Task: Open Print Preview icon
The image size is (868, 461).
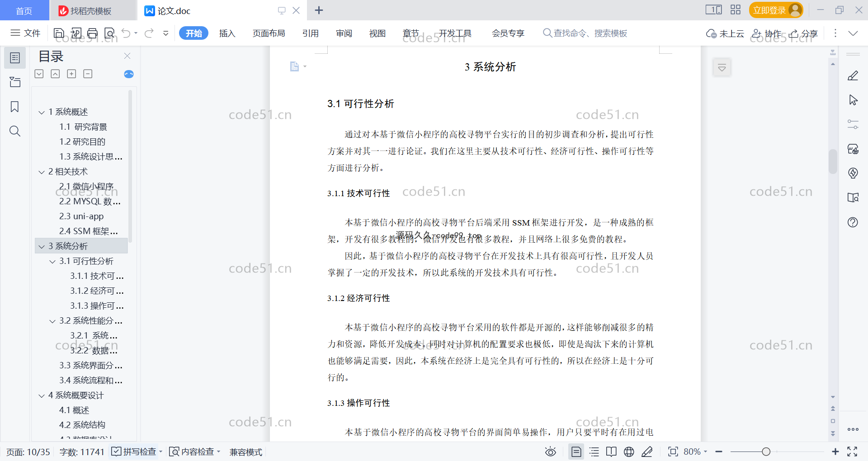Action: [109, 33]
